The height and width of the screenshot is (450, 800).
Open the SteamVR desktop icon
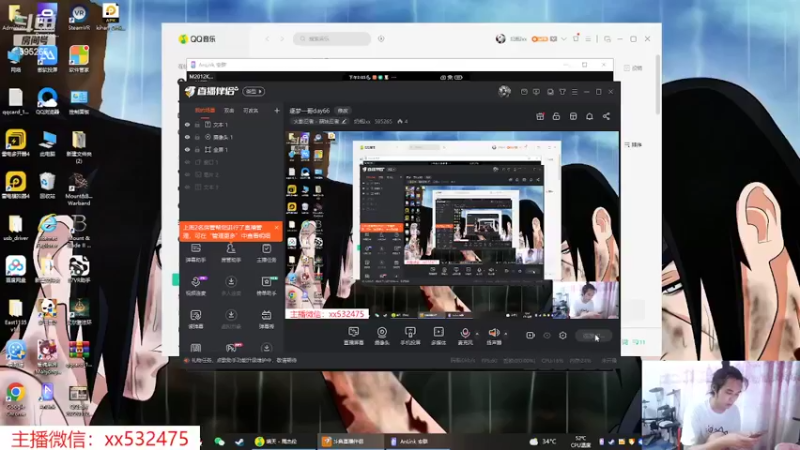coord(79,17)
